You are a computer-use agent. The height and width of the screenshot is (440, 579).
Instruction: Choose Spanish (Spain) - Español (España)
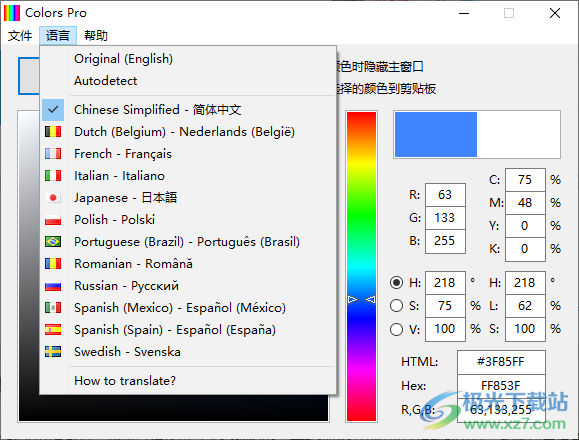[x=188, y=330]
